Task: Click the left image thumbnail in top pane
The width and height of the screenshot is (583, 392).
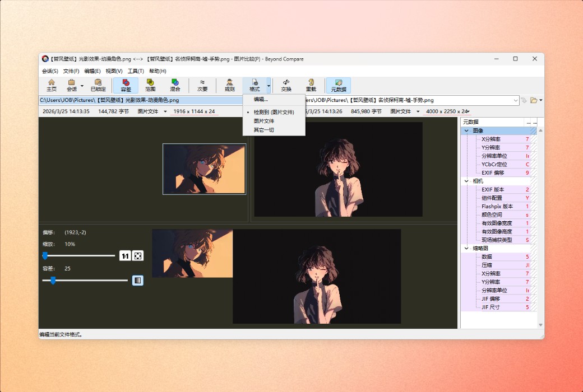Action: click(x=204, y=169)
